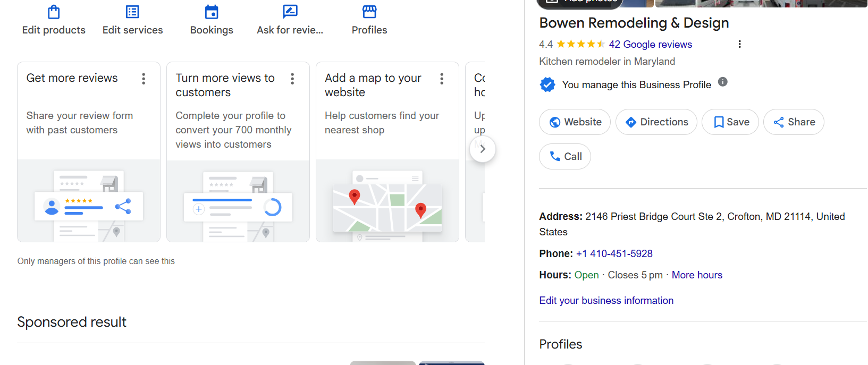Click "You manage this Business Profile" text
The image size is (868, 365).
tap(636, 85)
